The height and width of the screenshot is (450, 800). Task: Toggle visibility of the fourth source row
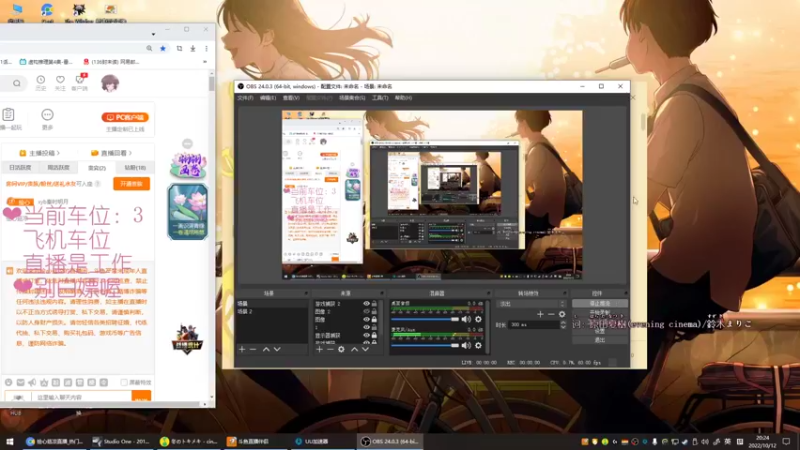pyautogui.click(x=366, y=327)
